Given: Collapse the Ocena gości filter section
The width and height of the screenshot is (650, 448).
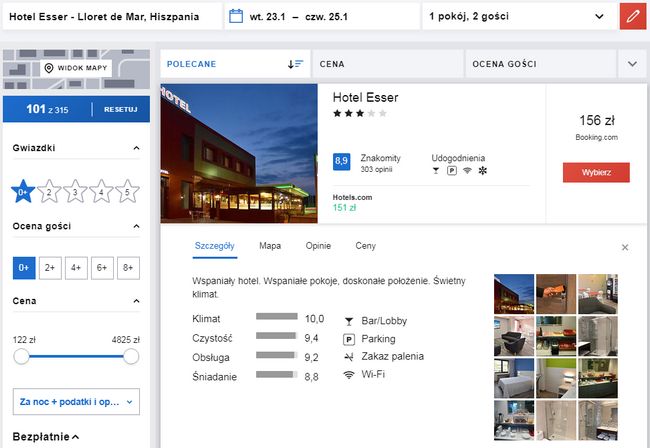Looking at the screenshot, I should pos(136,226).
